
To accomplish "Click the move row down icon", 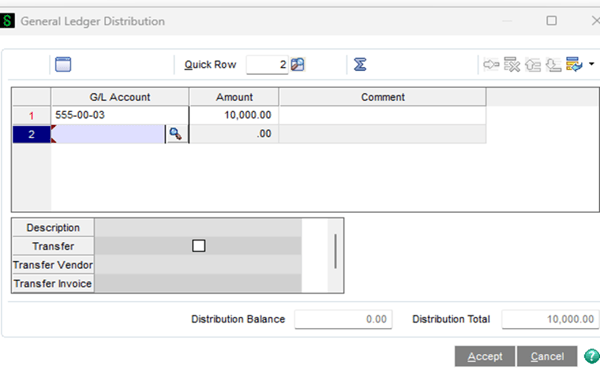I will coord(553,65).
